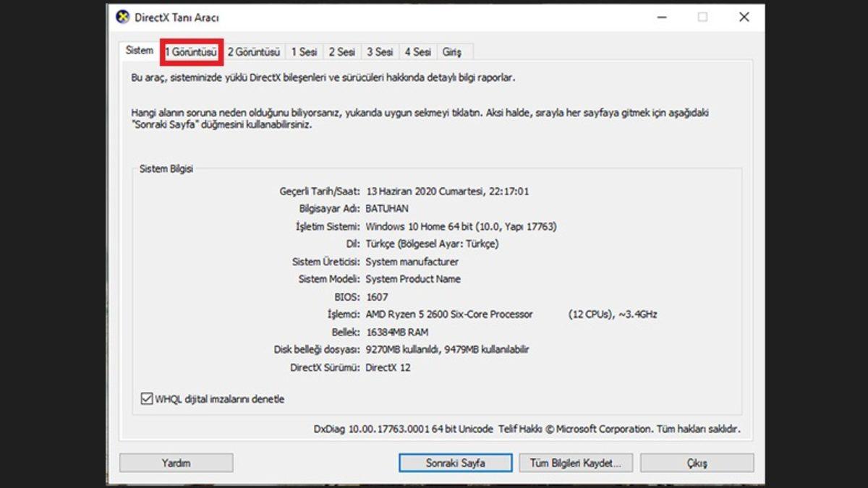Image resolution: width=868 pixels, height=488 pixels.
Task: Uncheck the WHQL dijital imzalarını denetle checkbox
Action: pyautogui.click(x=146, y=399)
